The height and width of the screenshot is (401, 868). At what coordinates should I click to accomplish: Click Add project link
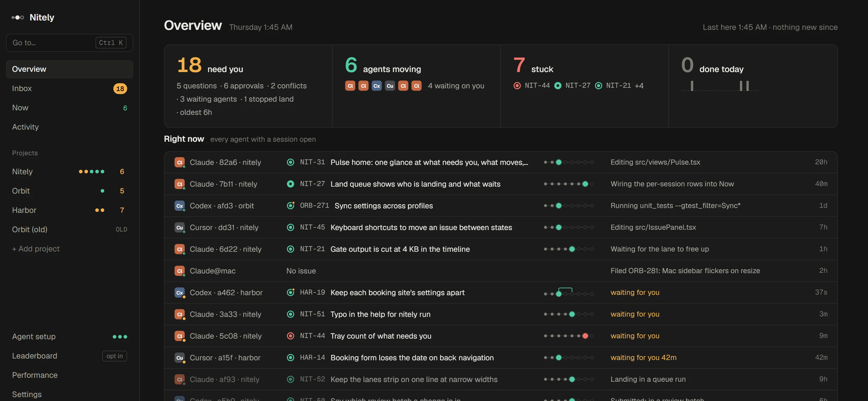36,249
